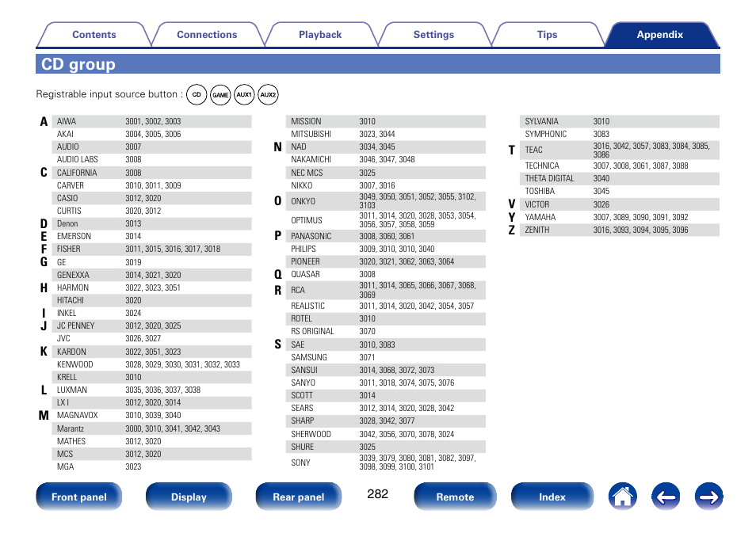Select the Marantz brand entry
Screen dimensions: 756x533
[71, 429]
